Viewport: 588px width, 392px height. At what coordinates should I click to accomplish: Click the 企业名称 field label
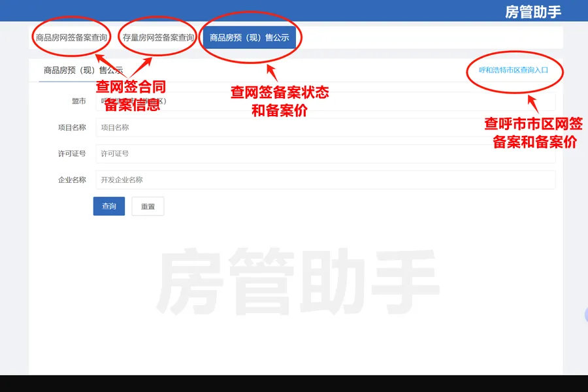[x=72, y=180]
